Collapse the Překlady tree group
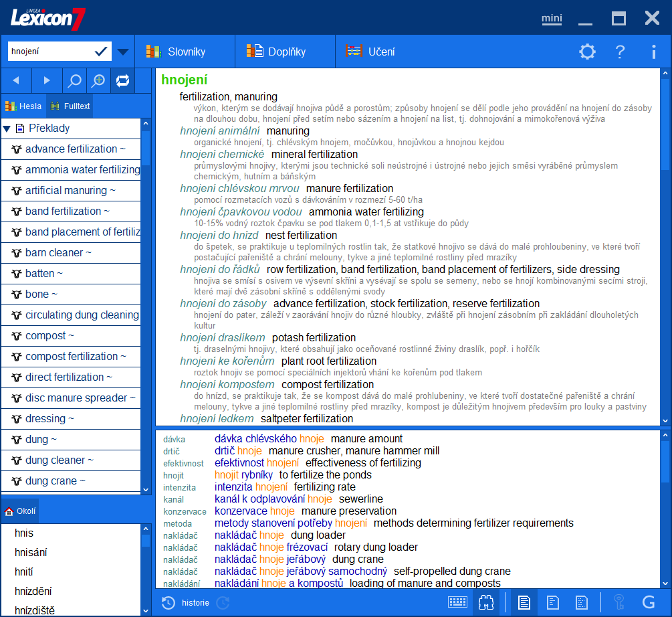Screen dimensions: 672x617 [x=7, y=128]
